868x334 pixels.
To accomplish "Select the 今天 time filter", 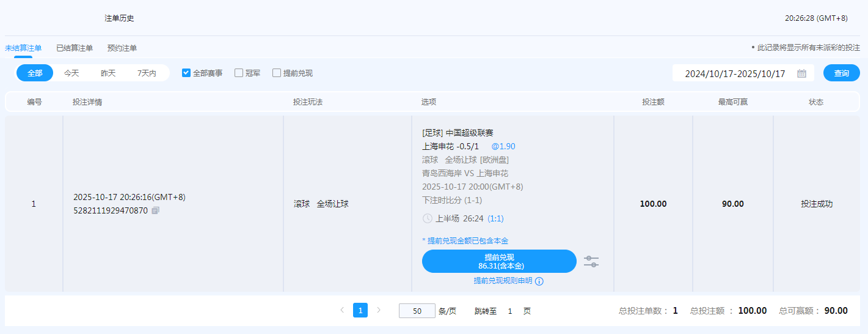I will [x=71, y=73].
